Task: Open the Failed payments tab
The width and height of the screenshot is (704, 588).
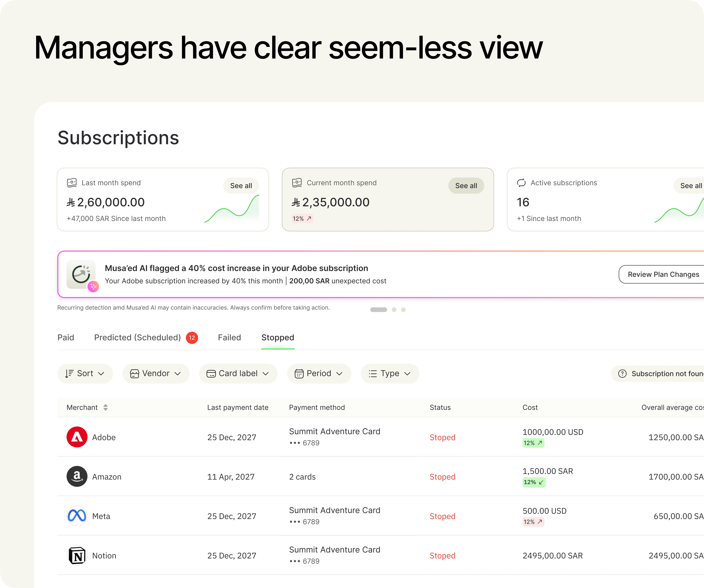Action: pos(229,338)
